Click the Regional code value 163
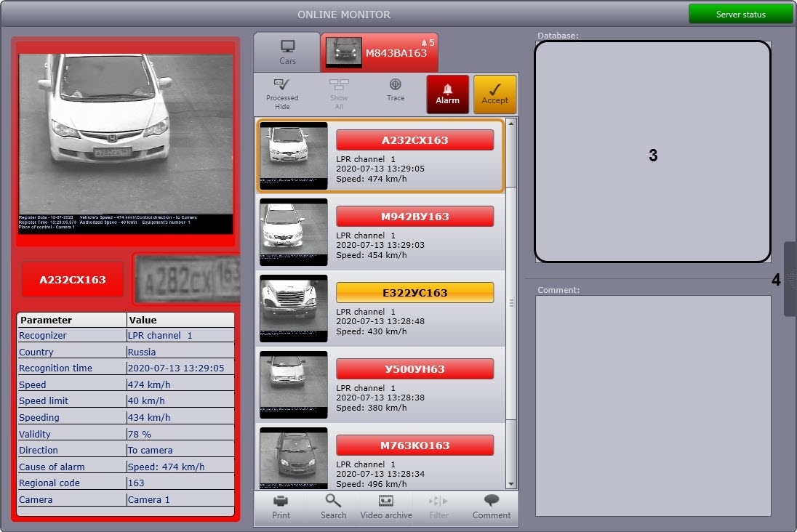Viewport: 797px width, 532px height. (136, 483)
